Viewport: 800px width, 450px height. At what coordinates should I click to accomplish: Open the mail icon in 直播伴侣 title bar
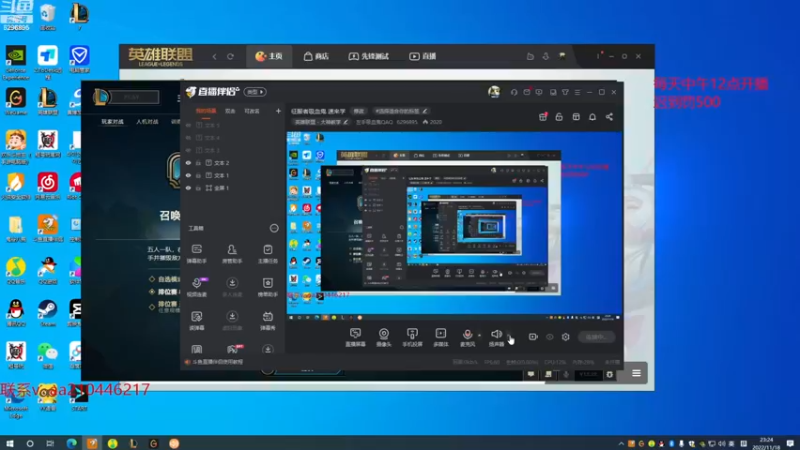click(527, 92)
